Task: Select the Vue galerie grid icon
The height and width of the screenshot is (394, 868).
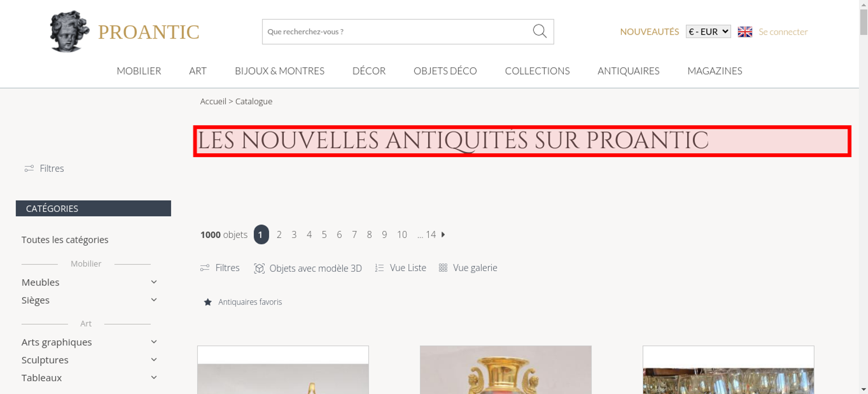Action: [x=443, y=268]
